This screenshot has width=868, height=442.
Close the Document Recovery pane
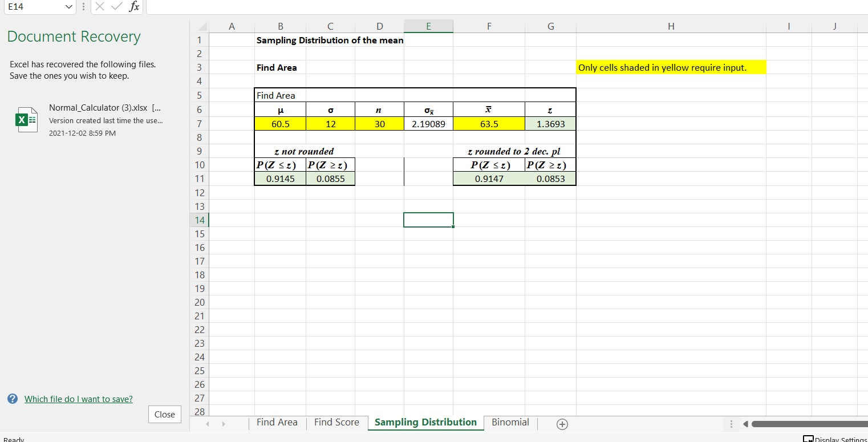[164, 414]
